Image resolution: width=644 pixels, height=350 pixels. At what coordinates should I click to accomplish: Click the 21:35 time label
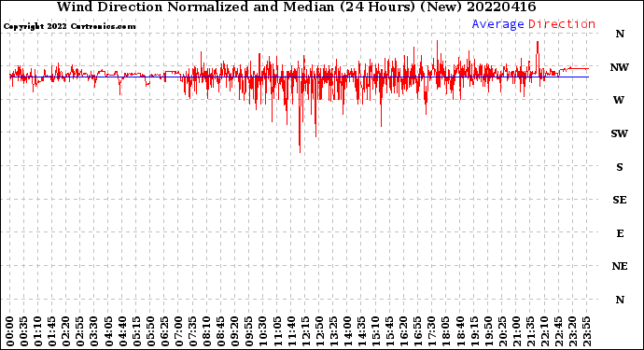530,331
